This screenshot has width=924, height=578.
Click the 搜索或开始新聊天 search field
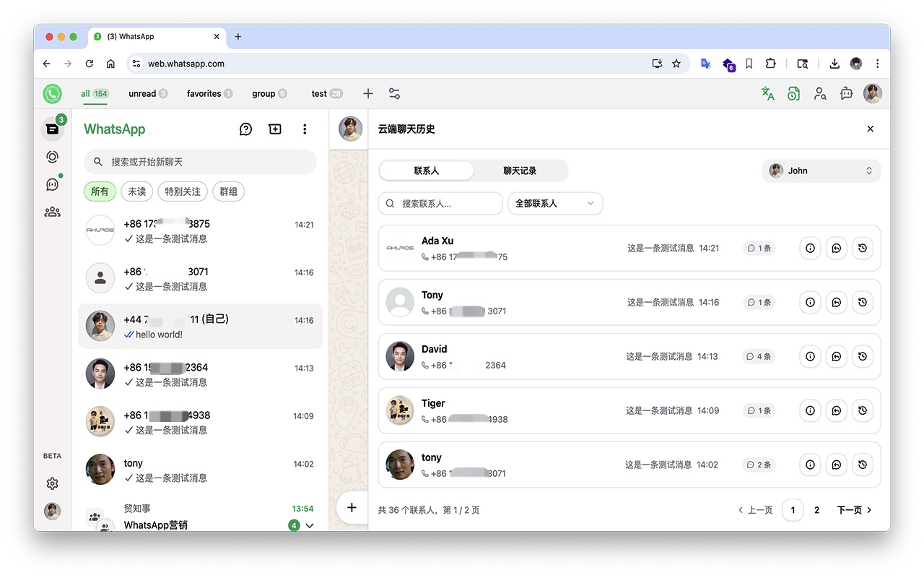(x=200, y=162)
